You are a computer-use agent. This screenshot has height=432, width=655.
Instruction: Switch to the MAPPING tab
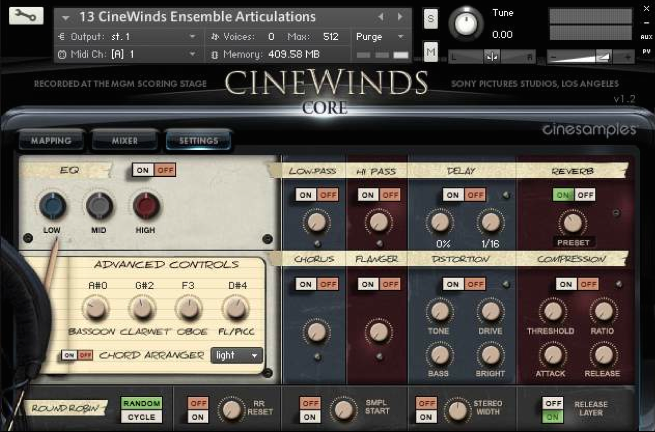point(51,141)
